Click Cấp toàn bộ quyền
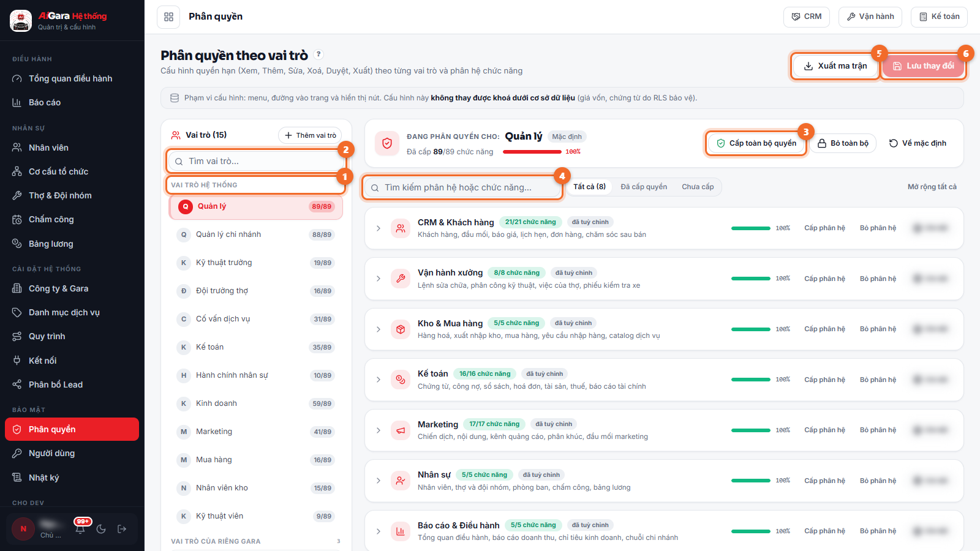 point(756,143)
